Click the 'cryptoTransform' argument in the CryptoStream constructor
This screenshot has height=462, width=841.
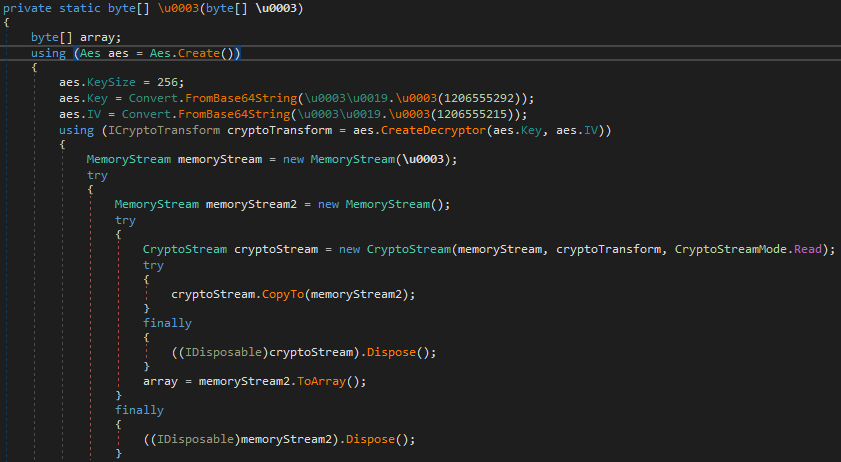click(x=608, y=250)
